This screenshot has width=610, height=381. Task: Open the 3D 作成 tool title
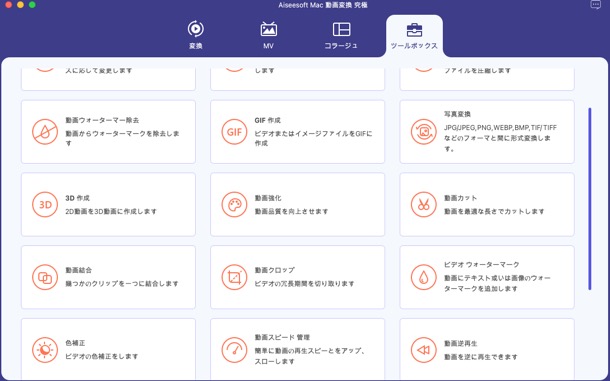pyautogui.click(x=77, y=198)
